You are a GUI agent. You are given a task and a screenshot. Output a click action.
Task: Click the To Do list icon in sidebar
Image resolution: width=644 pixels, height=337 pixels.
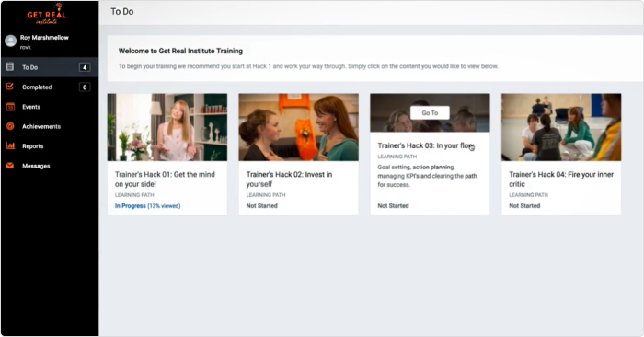(x=10, y=66)
